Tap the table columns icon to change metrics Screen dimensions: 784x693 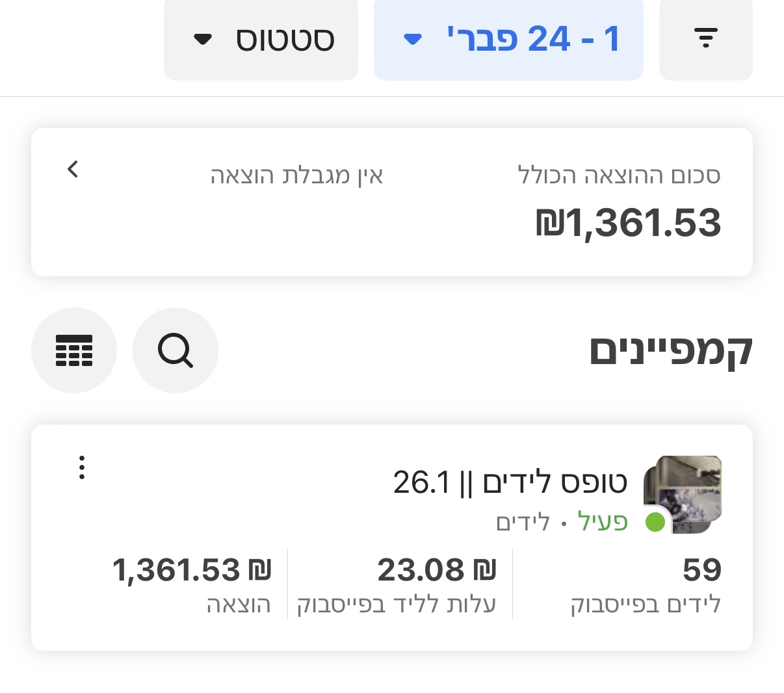(x=74, y=350)
